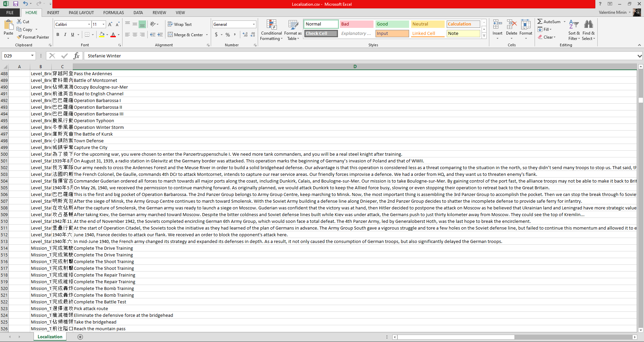This screenshot has width=644, height=342.
Task: Open Borders tool icon
Action: click(87, 35)
